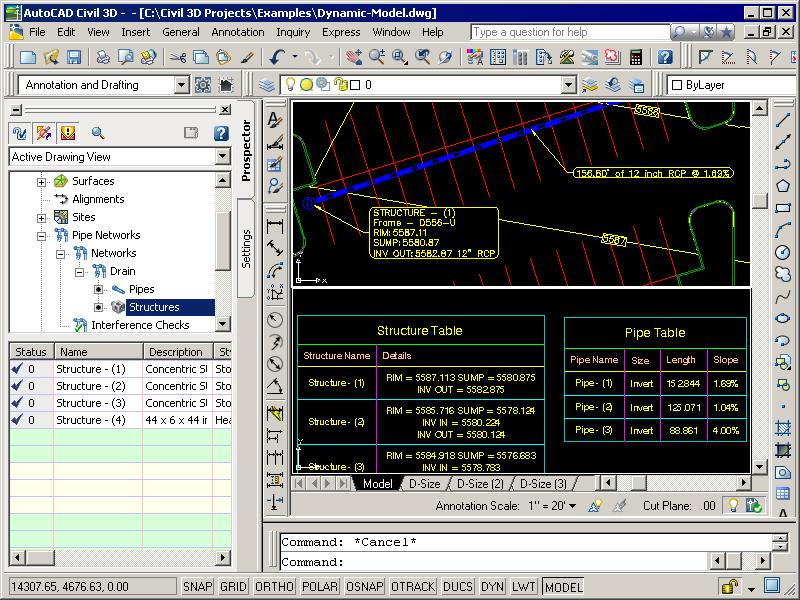Click the MODEL status bar button
800x600 pixels.
pos(563,587)
